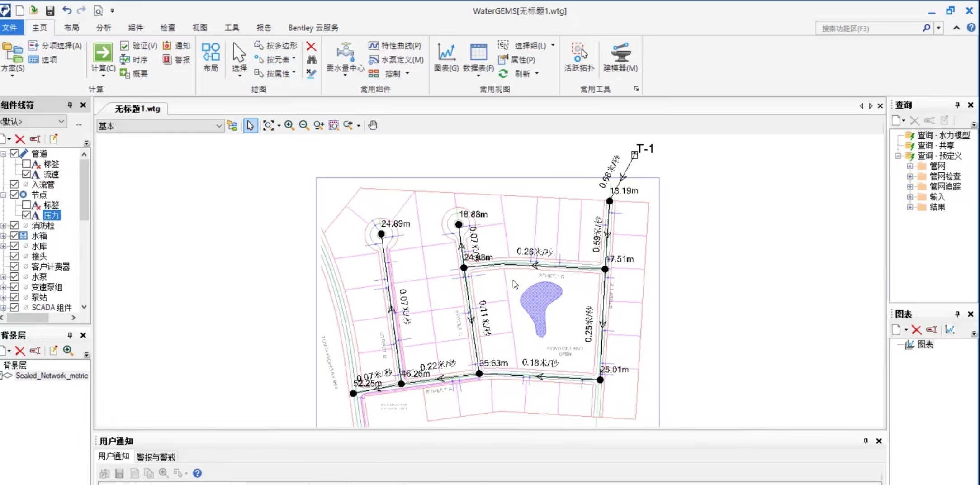Open the 方案 scenarios icon
This screenshot has height=485, width=980.
12,52
